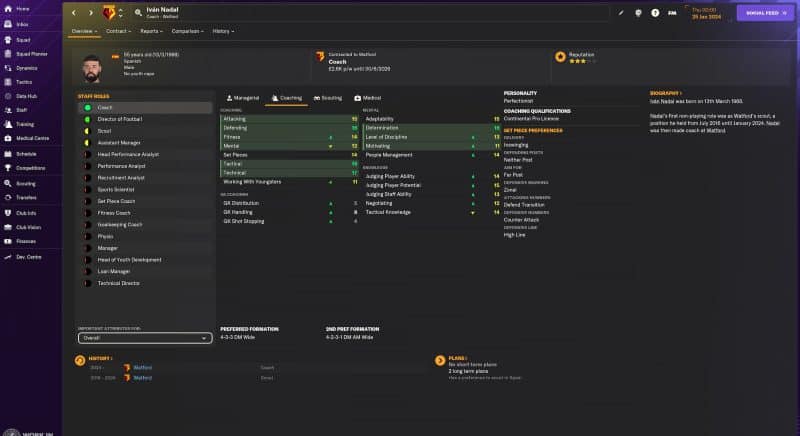
Task: Click the pencil edit icon in the top bar
Action: [x=621, y=13]
